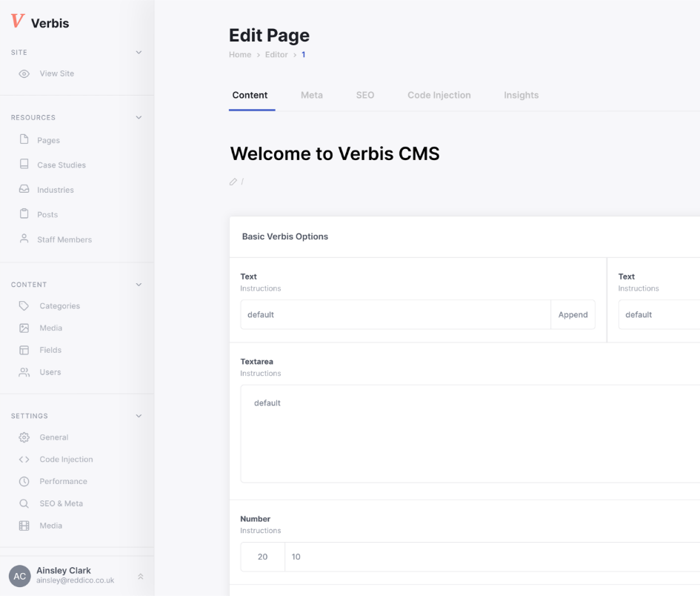The image size is (700, 596).
Task: Click the Fields layout icon
Action: click(24, 351)
